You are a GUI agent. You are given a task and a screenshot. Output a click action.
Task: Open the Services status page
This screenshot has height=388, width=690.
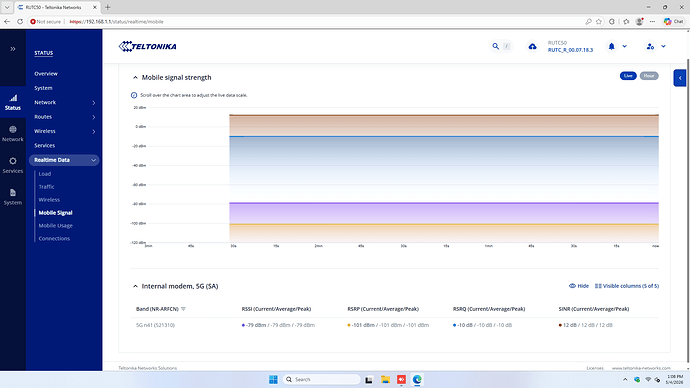click(44, 145)
